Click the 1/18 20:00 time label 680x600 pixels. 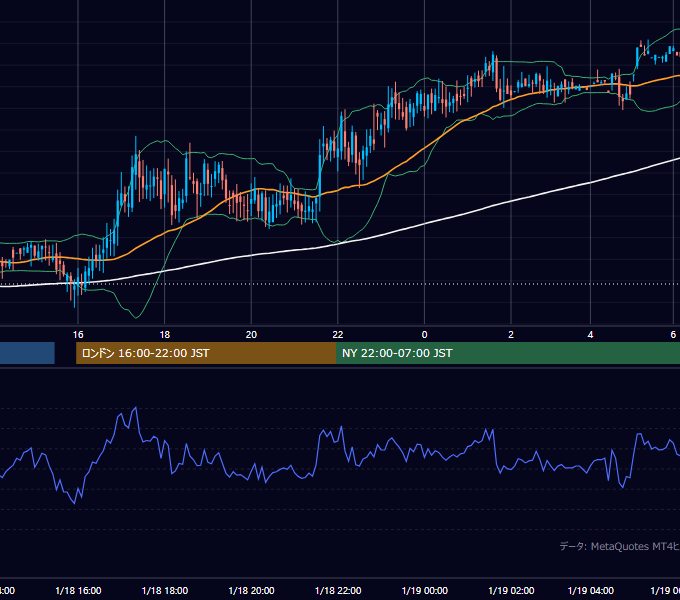252,590
